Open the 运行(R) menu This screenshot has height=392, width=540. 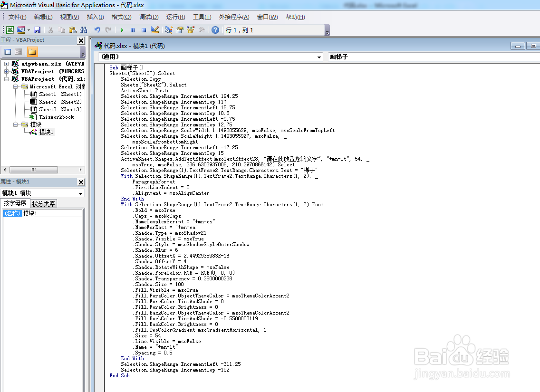click(x=175, y=17)
